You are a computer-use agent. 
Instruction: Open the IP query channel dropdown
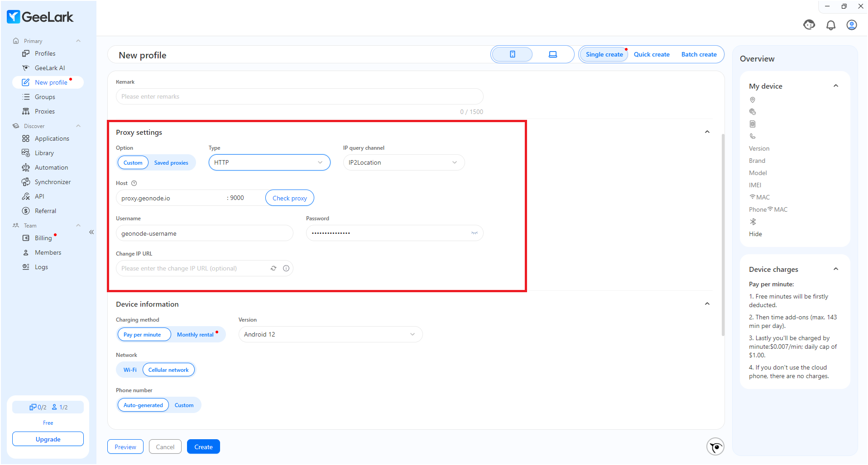pyautogui.click(x=403, y=162)
